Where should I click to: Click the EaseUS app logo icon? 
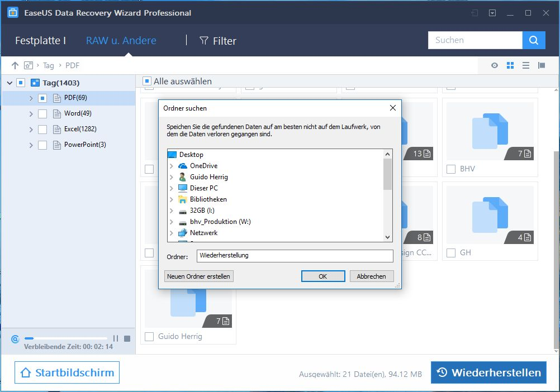coord(13,12)
